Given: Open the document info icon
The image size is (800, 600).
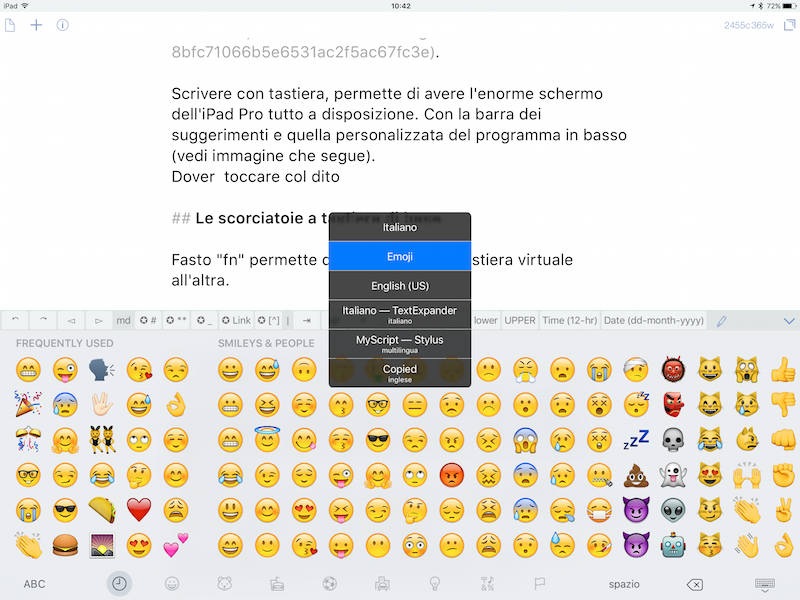Looking at the screenshot, I should tap(63, 25).
